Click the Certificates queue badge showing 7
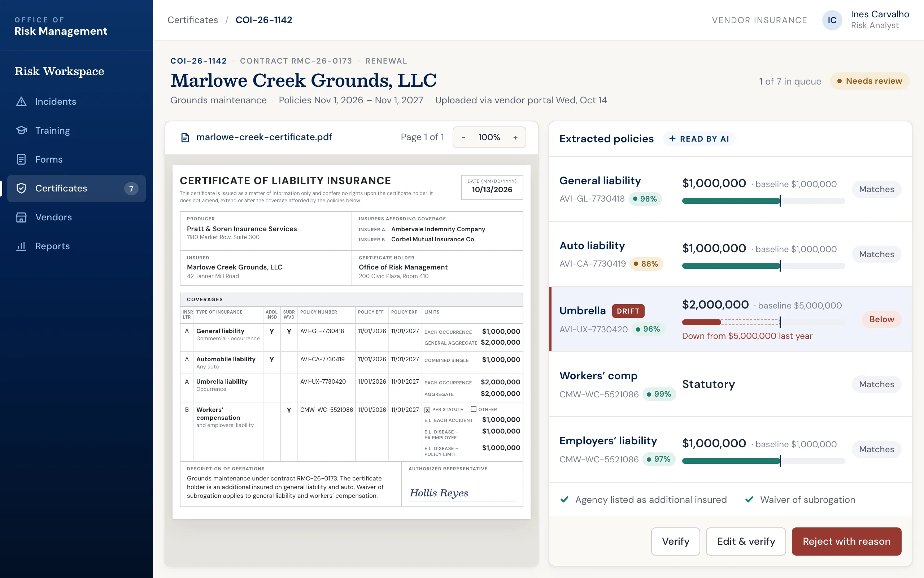Screen dimensions: 924x578 pyautogui.click(x=131, y=189)
